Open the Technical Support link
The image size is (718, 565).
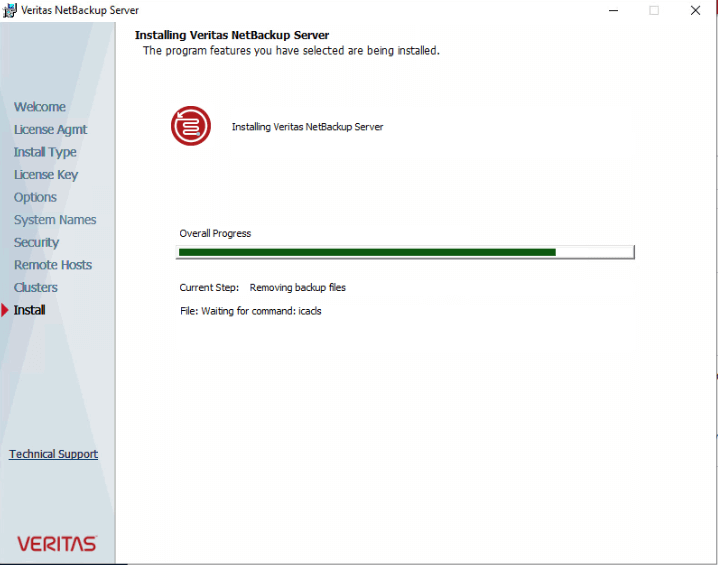point(54,454)
